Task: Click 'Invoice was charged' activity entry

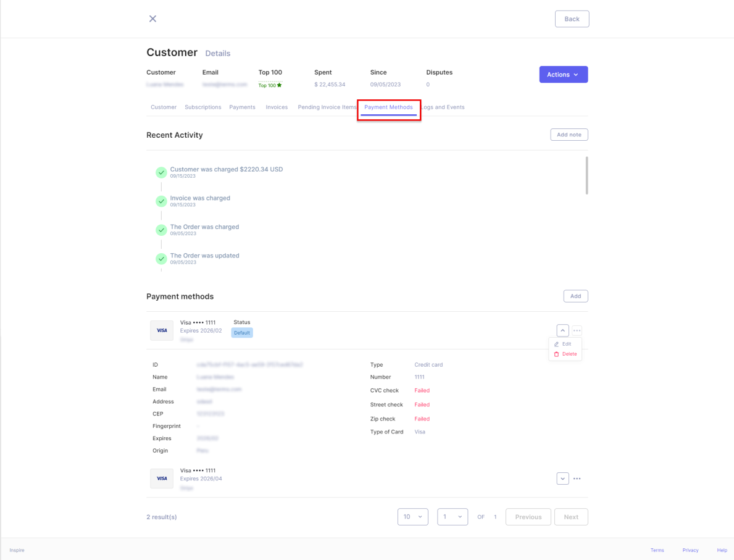Action: tap(200, 198)
